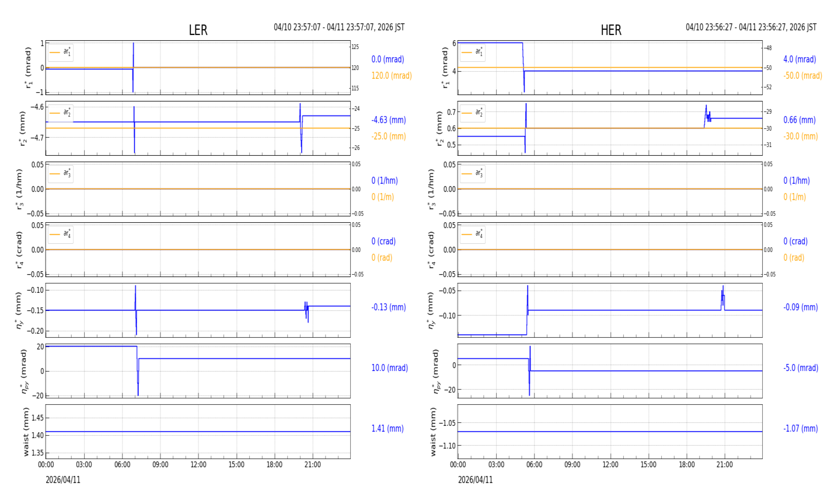
Task: Click the LER r3* (1/hm) axis label
Action: tap(20, 189)
